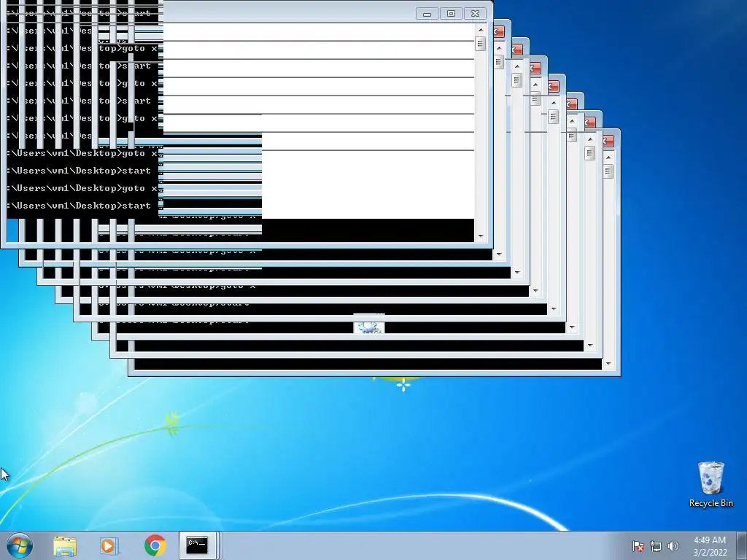Screen dimensions: 747x560
Task: Click the front window's scroll up arrow
Action: coord(480,30)
